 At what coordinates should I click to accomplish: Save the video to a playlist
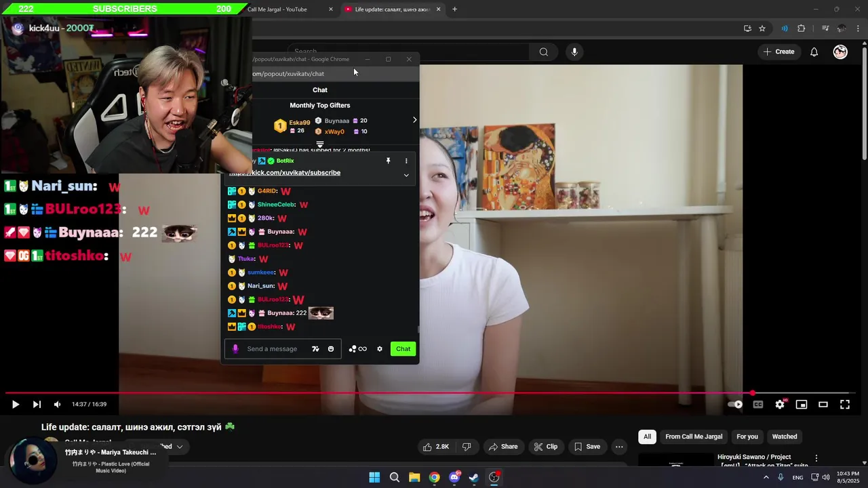(x=587, y=447)
